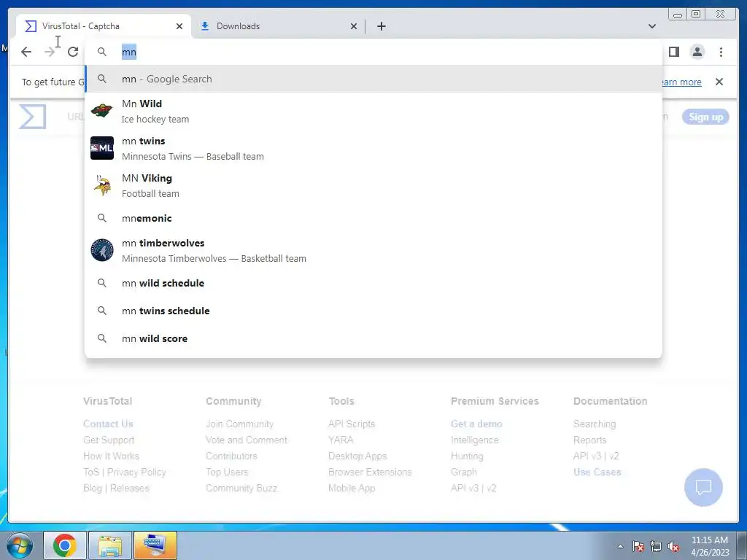The image size is (747, 560).
Task: Open the How It Works link
Action: coord(111,456)
